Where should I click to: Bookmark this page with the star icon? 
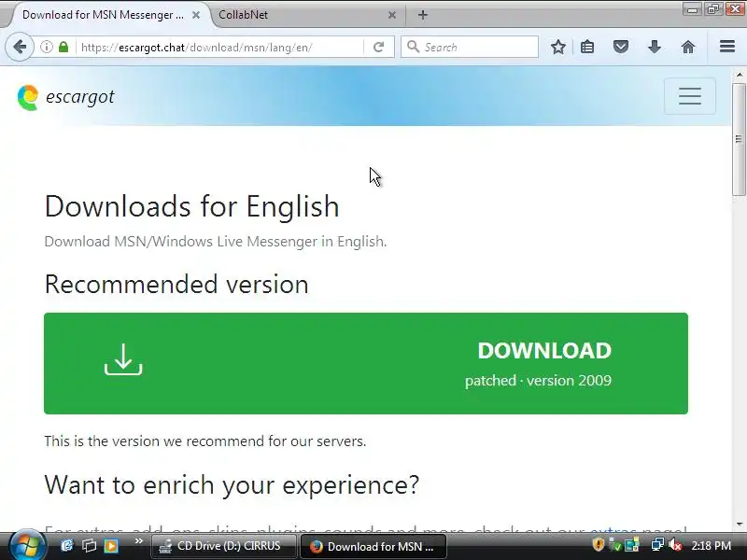click(x=557, y=48)
